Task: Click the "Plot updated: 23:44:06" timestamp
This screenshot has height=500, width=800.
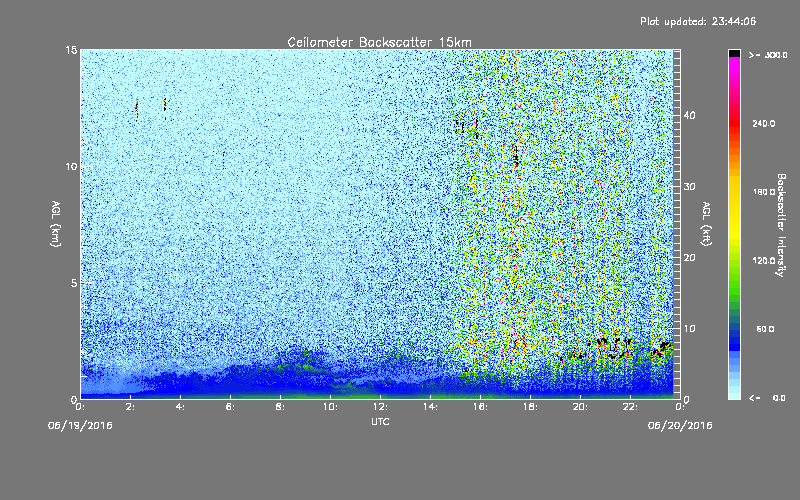Action: (698, 21)
